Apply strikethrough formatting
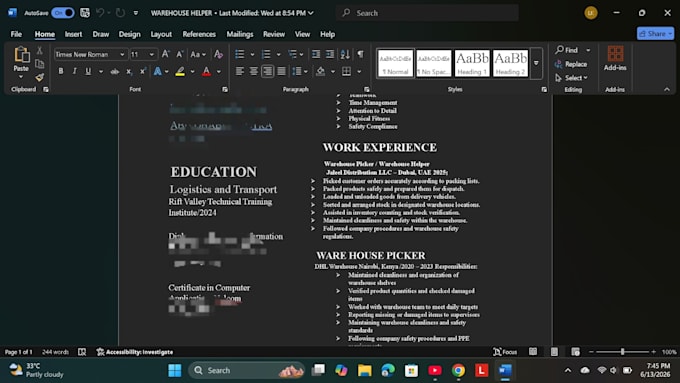Viewport: 680px width, 383px height. [x=114, y=72]
